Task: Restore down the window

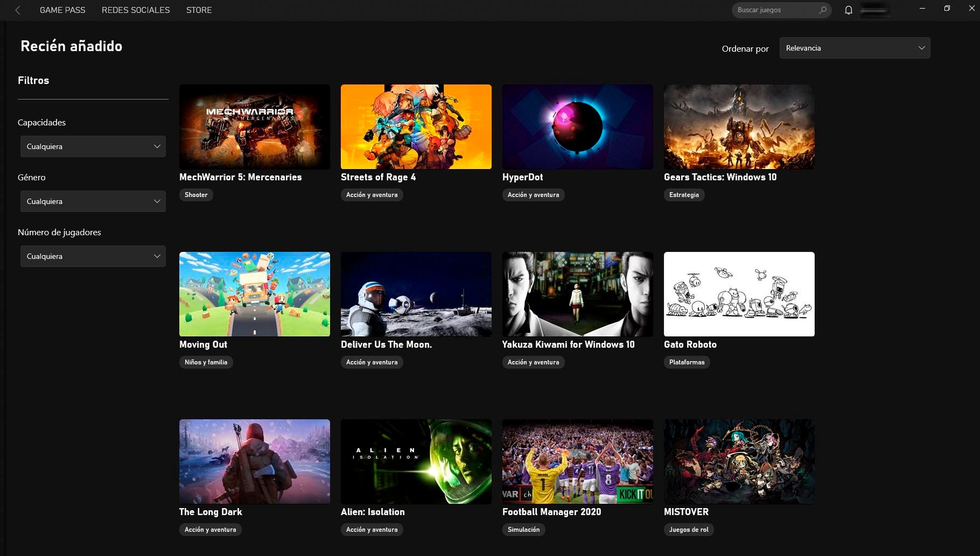Action: [947, 9]
